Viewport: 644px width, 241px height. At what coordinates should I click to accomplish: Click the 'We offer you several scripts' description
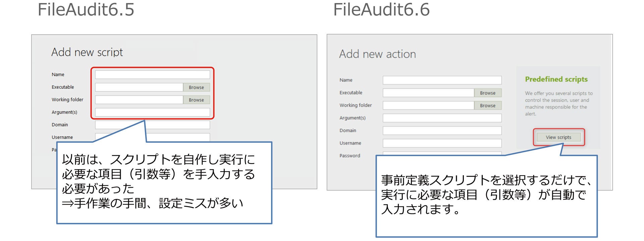pos(559,103)
